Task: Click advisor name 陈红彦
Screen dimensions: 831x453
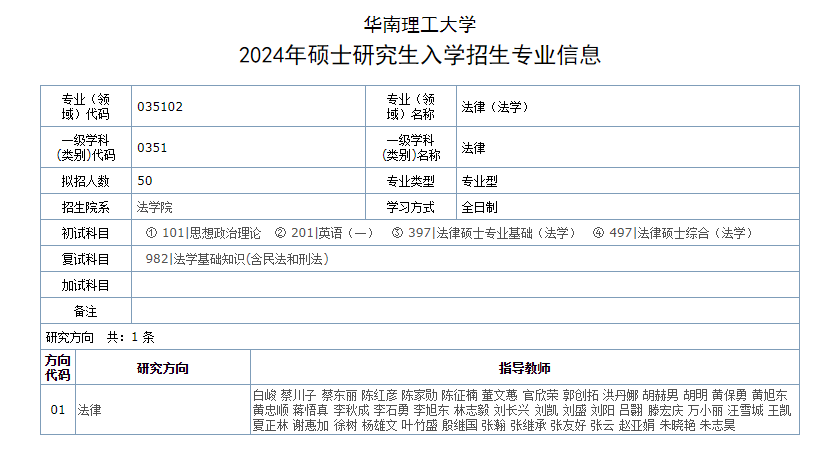Action: click(x=379, y=395)
